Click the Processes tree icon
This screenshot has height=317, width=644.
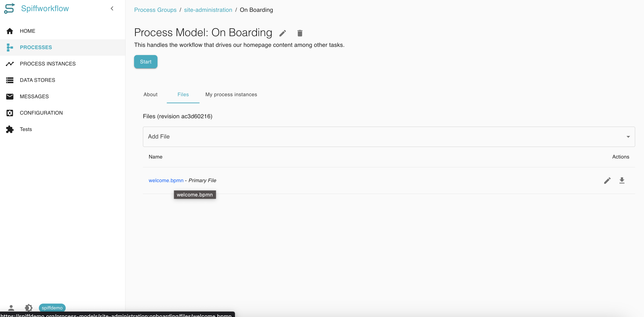click(10, 47)
